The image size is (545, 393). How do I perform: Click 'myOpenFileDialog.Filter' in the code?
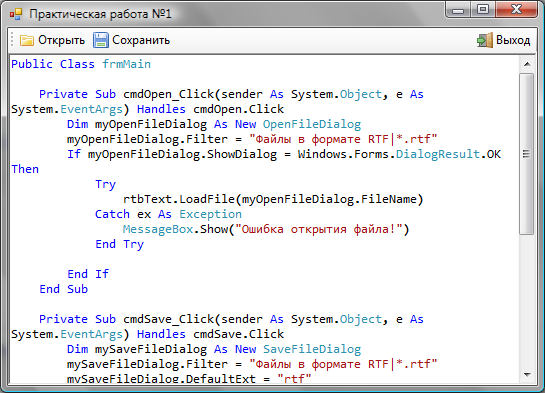(x=147, y=139)
